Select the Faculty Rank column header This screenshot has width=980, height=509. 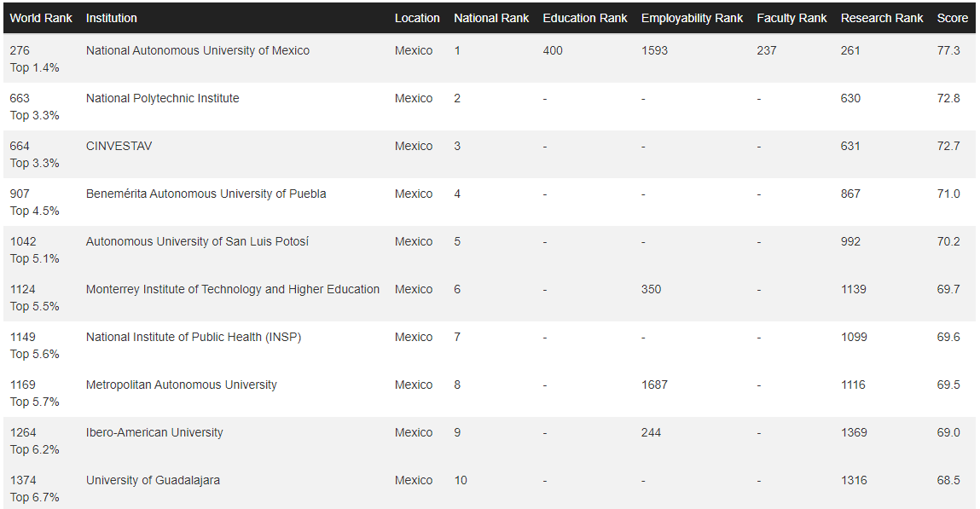click(792, 18)
